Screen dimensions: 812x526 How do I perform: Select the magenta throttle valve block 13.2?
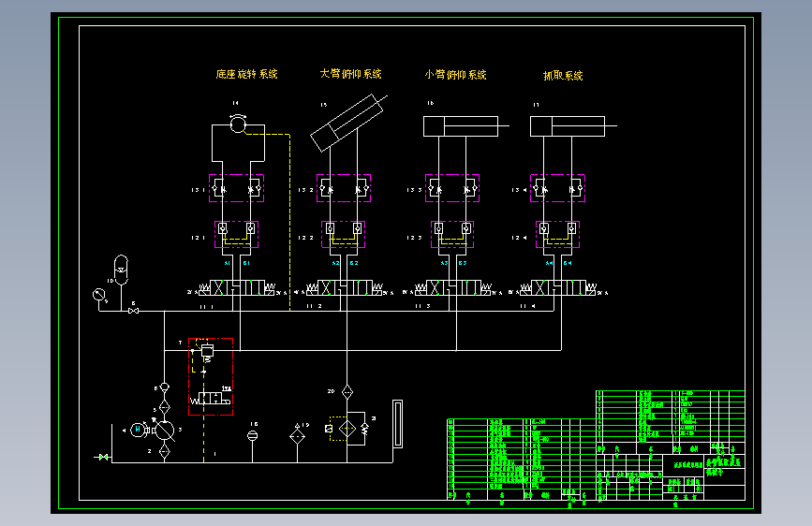coord(344,188)
